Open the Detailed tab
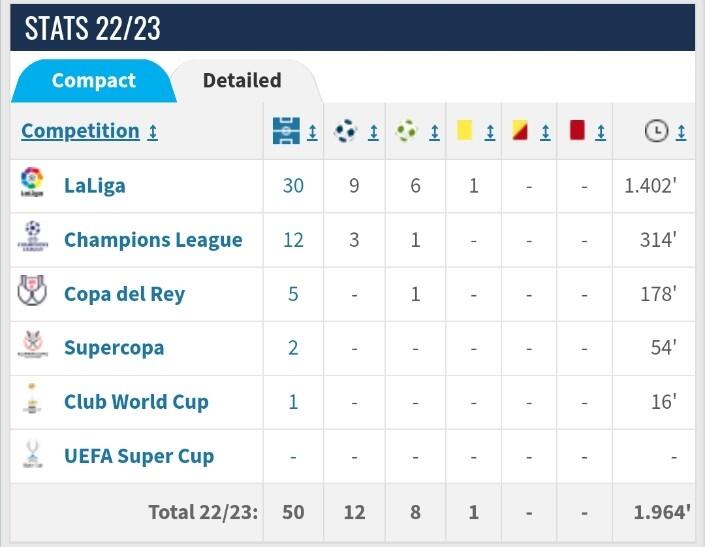Screen dimensions: 705x547 242,81
